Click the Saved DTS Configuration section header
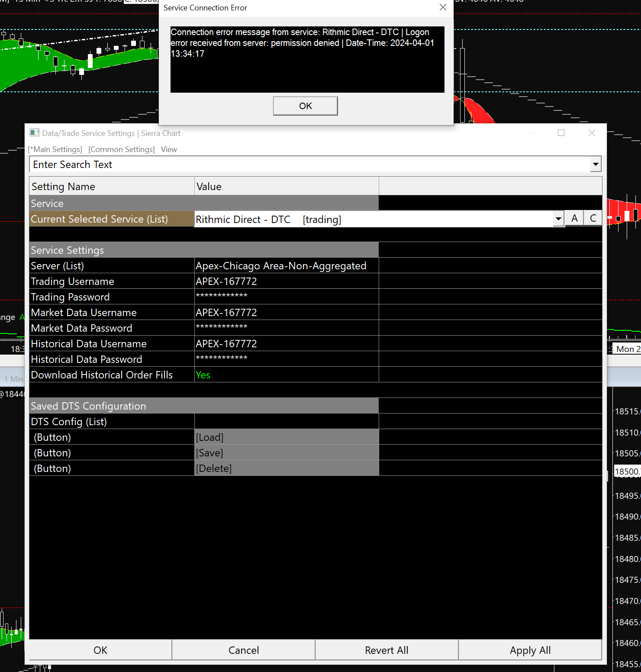 (204, 406)
